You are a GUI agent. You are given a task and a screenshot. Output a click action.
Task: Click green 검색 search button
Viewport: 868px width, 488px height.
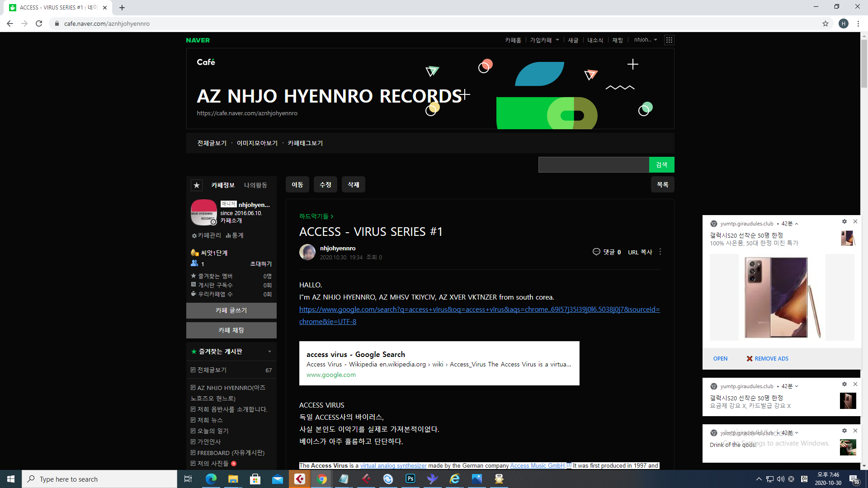pyautogui.click(x=662, y=165)
